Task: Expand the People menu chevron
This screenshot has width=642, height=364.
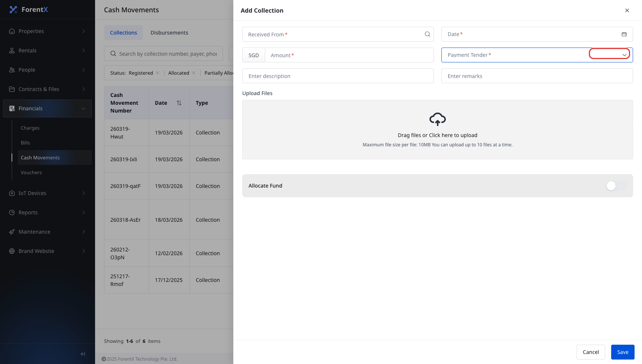Action: [84, 70]
